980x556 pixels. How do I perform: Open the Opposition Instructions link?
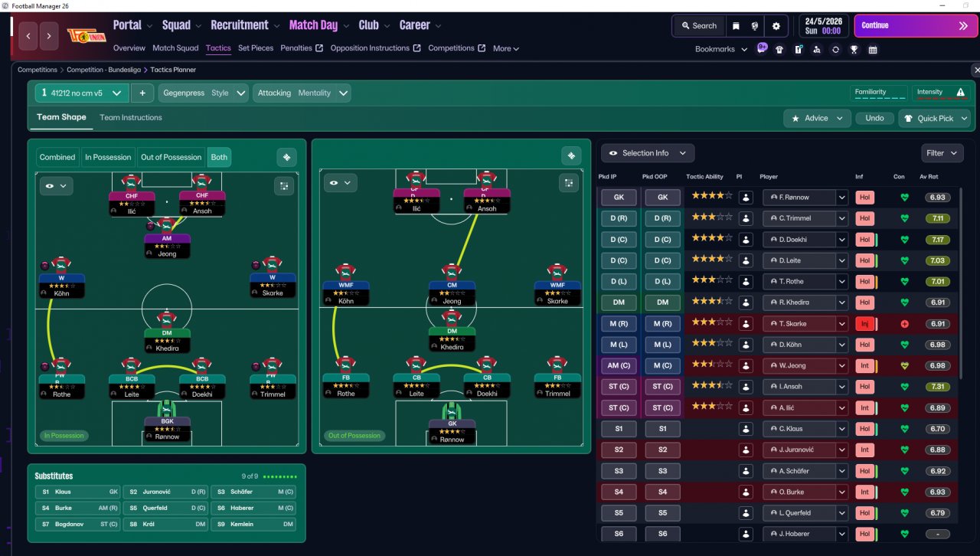click(x=375, y=48)
